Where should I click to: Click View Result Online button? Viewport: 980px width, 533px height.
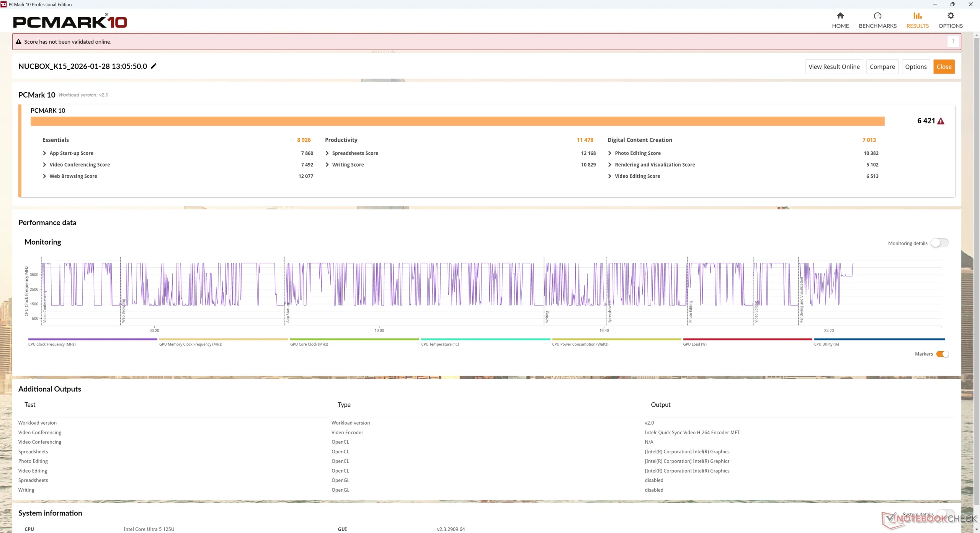coord(834,67)
